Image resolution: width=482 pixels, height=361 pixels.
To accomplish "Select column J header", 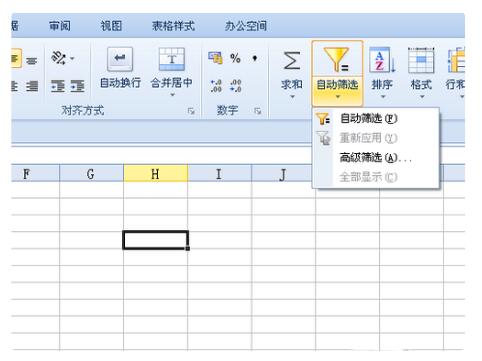I will click(x=283, y=173).
